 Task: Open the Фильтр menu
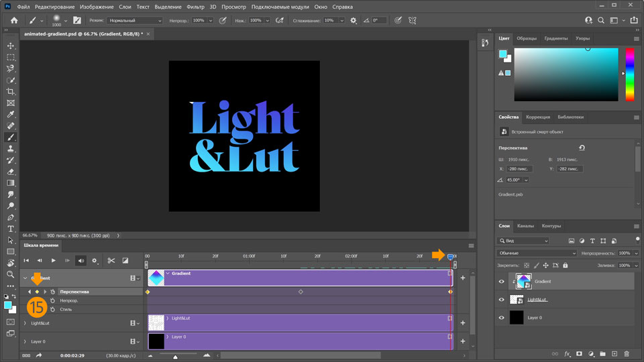(196, 7)
